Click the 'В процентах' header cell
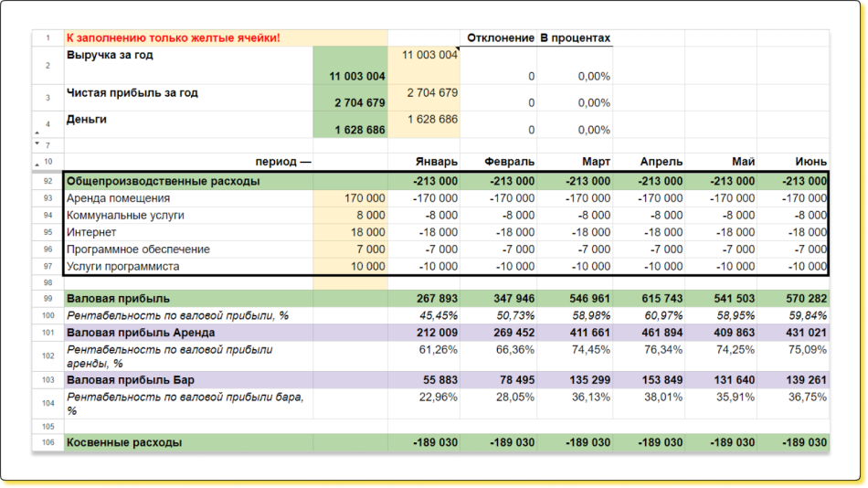 (x=574, y=38)
